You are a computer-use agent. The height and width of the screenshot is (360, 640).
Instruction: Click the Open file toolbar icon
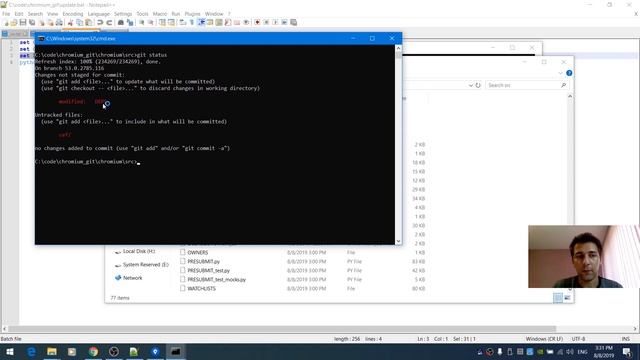click(x=14, y=22)
